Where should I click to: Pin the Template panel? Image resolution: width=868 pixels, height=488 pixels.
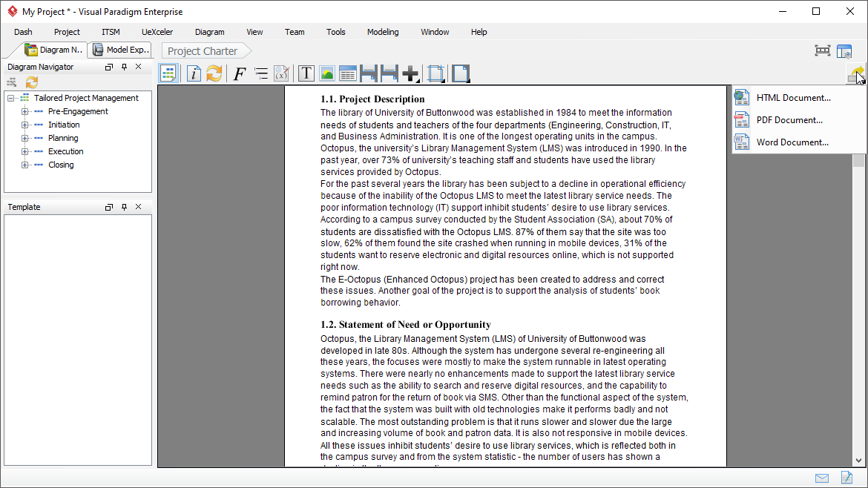click(124, 207)
